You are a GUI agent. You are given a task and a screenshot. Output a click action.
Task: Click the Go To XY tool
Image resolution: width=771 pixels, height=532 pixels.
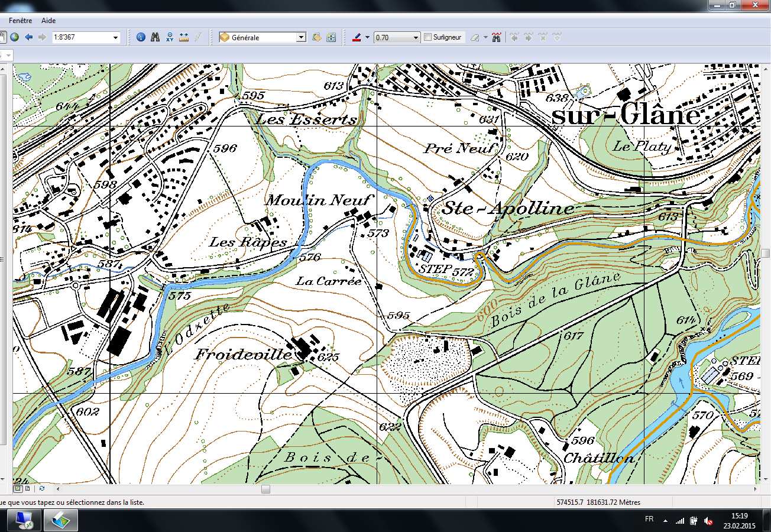[x=170, y=37]
